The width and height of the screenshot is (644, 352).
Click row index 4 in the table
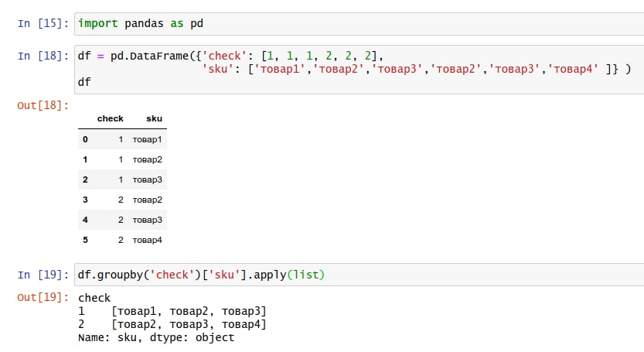point(85,220)
